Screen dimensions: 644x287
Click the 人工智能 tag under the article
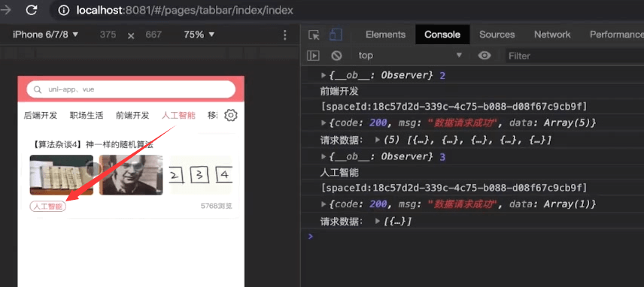48,207
